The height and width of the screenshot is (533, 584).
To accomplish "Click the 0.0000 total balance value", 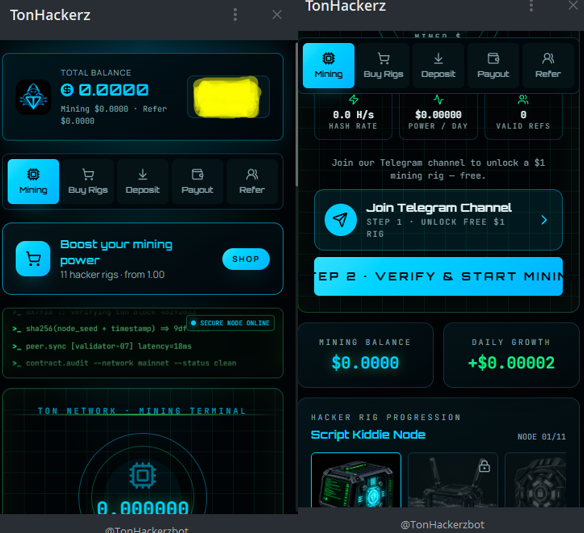I will (x=114, y=90).
